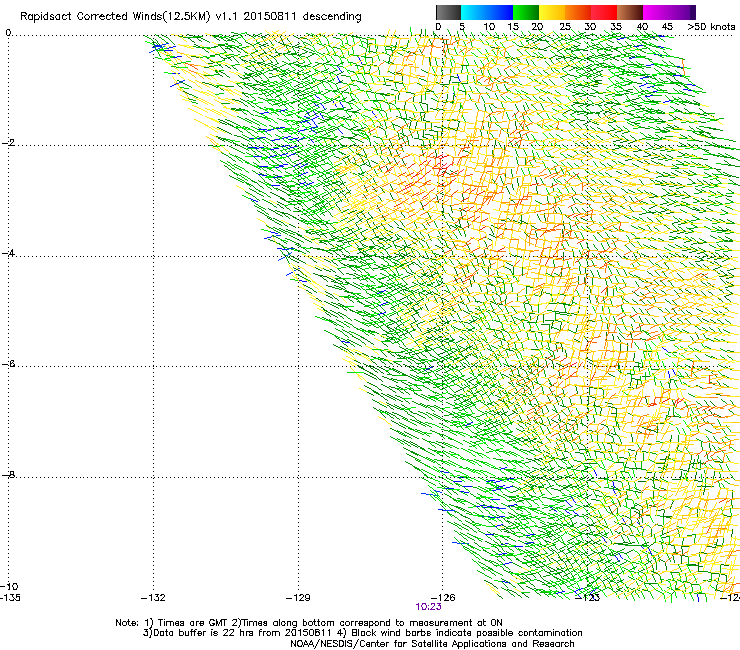Select note '3)Data buffer is 22 hrs from 20150811'

point(237,633)
